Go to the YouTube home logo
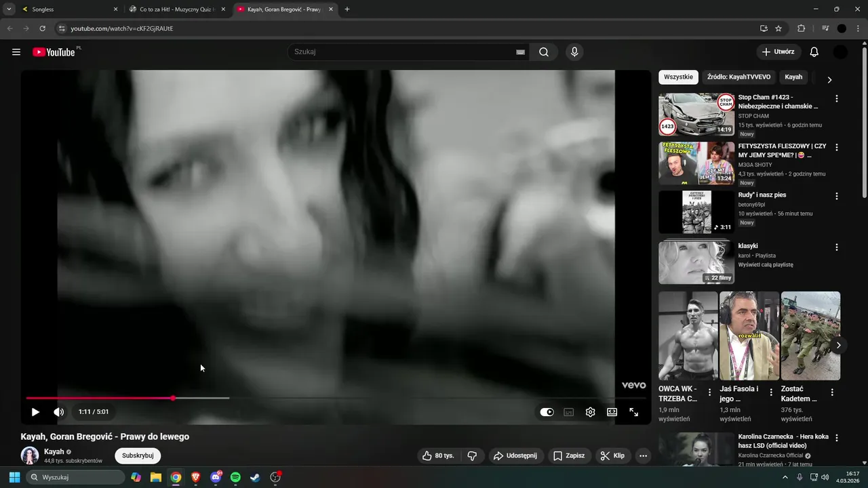The height and width of the screenshot is (488, 868). click(54, 52)
